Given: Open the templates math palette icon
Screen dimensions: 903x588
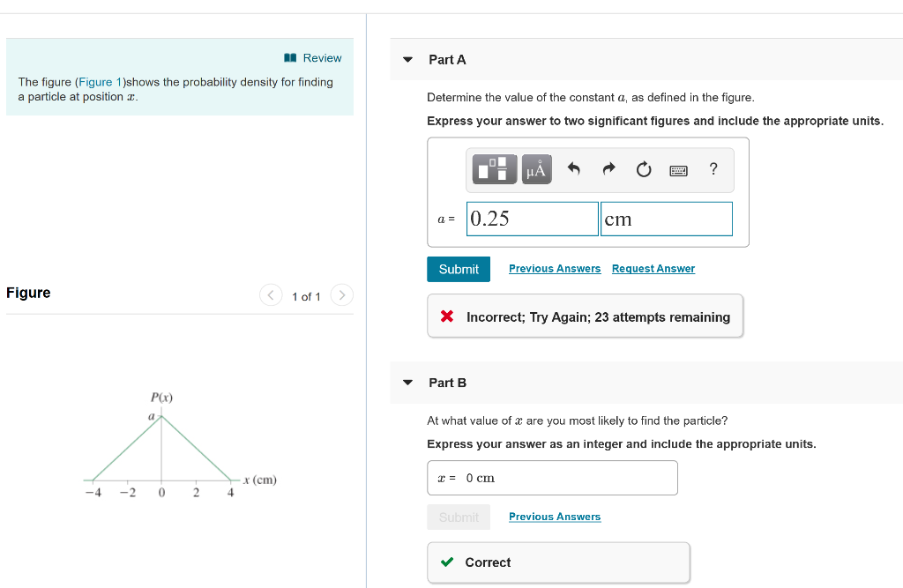Looking at the screenshot, I should tap(495, 169).
